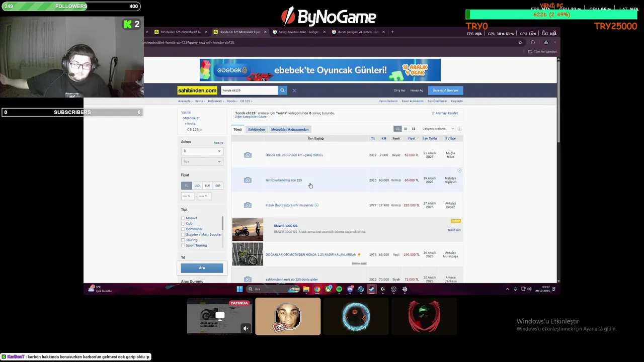
Task: Open the BMW R 1300 GS ad thumbnail
Action: 248,230
